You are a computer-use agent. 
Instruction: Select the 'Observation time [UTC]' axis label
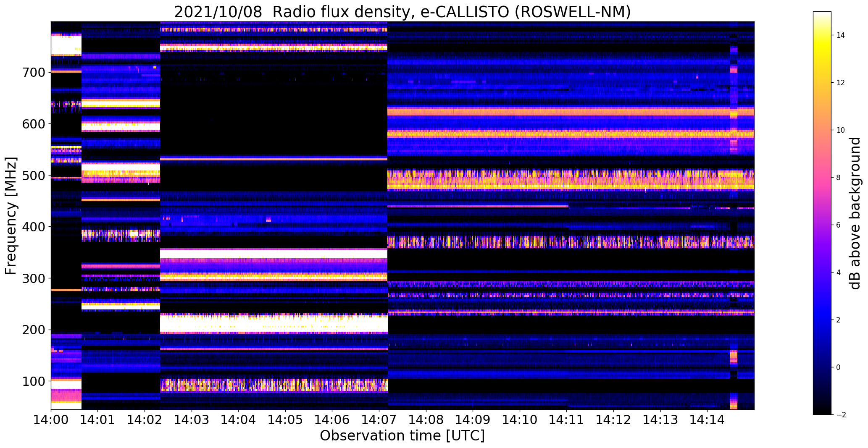click(x=402, y=435)
